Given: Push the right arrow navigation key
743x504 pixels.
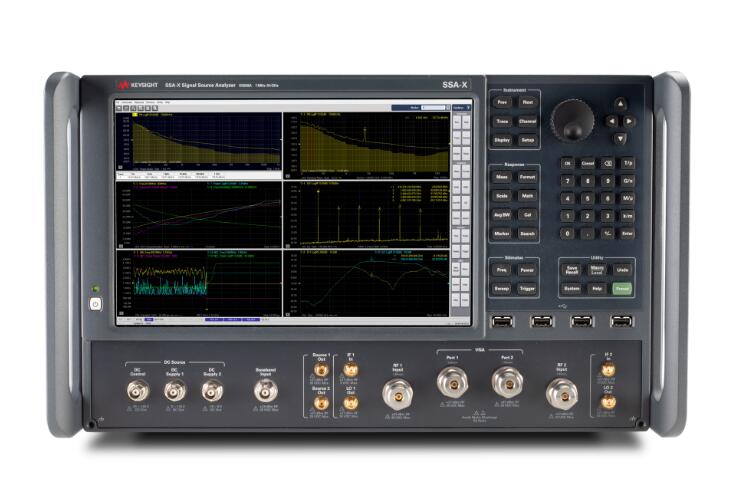Looking at the screenshot, I should tap(629, 121).
